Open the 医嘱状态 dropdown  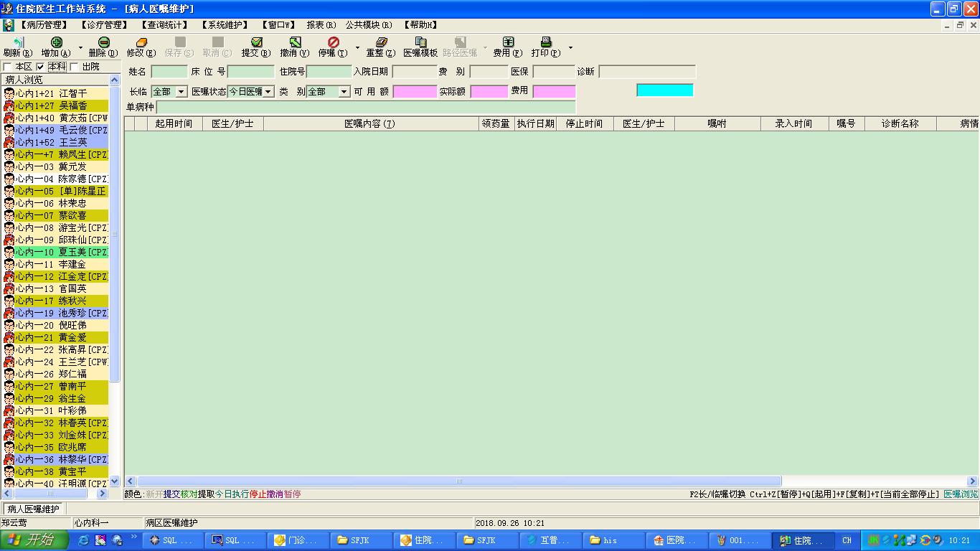point(268,92)
